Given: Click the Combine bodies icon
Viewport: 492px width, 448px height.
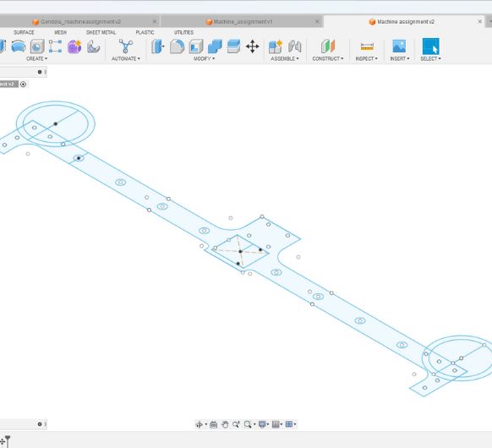Looking at the screenshot, I should click(x=215, y=46).
